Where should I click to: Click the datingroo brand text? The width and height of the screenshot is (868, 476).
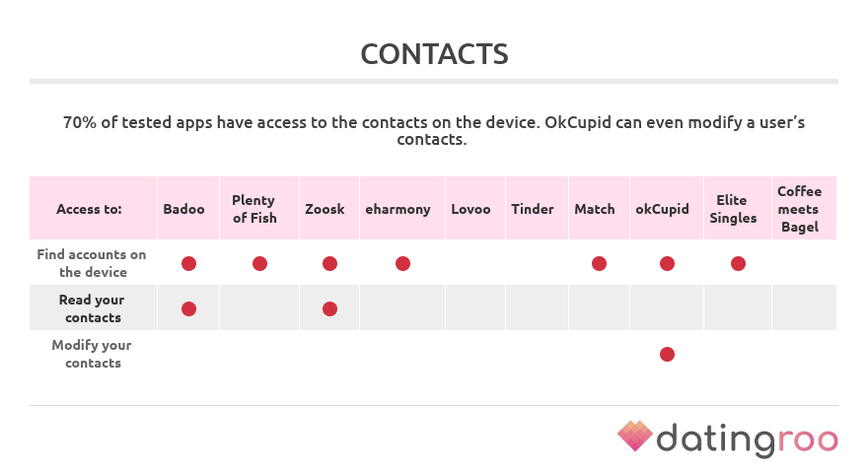[748, 441]
